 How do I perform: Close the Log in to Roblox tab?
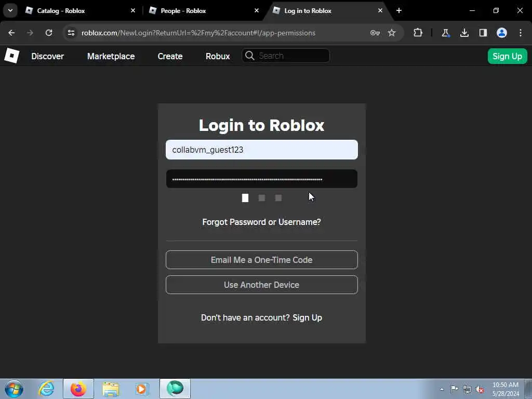(x=380, y=10)
